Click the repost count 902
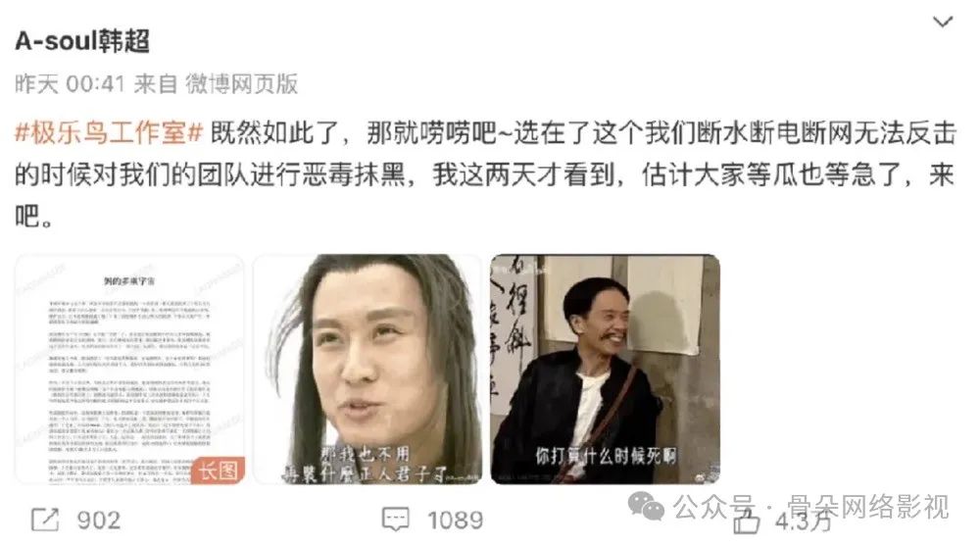The width and height of the screenshot is (980, 546). pos(99,521)
